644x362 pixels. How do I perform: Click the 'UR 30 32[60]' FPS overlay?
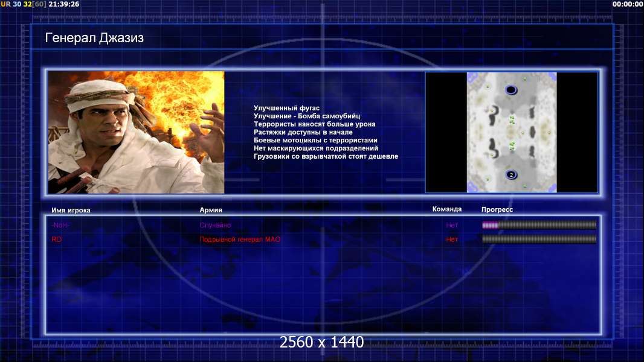[24, 4]
